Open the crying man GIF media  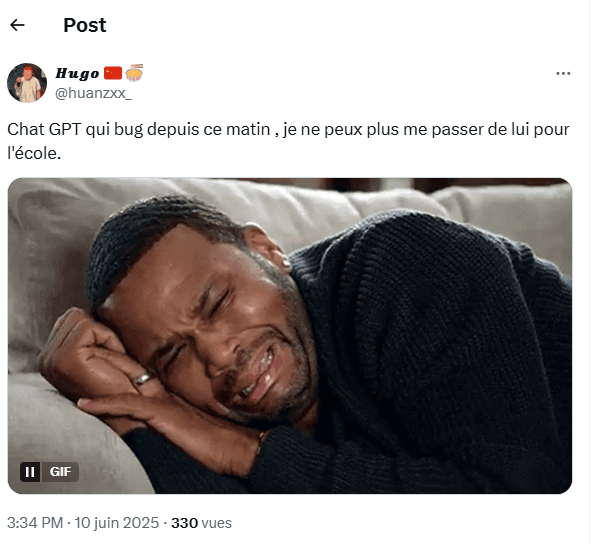coord(290,336)
